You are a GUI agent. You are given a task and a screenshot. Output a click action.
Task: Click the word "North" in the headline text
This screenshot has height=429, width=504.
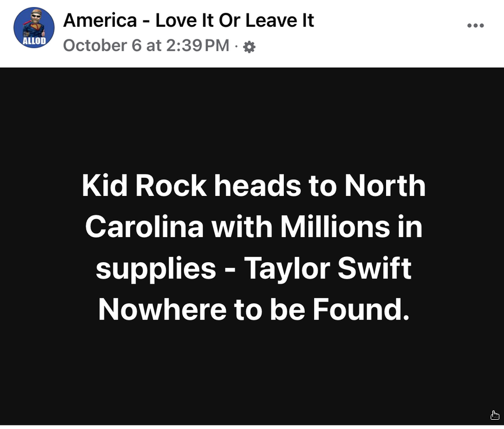click(x=386, y=186)
